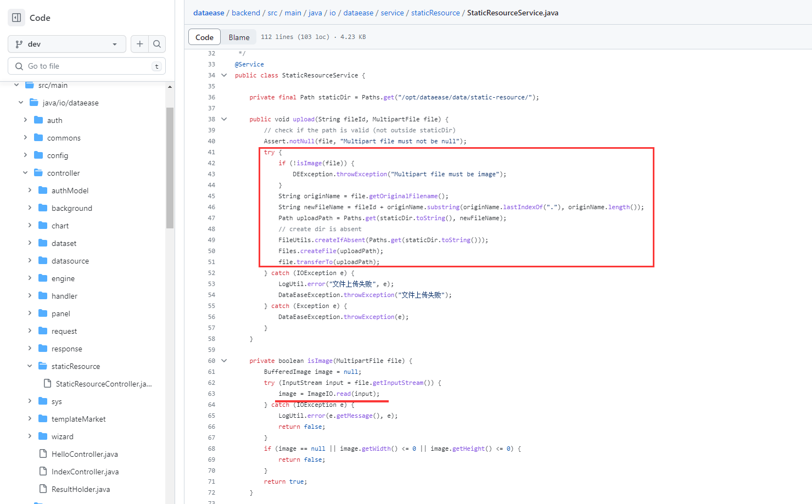Collapse the staticResource folder chevron
Image resolution: width=812 pixels, height=504 pixels.
pos(30,366)
